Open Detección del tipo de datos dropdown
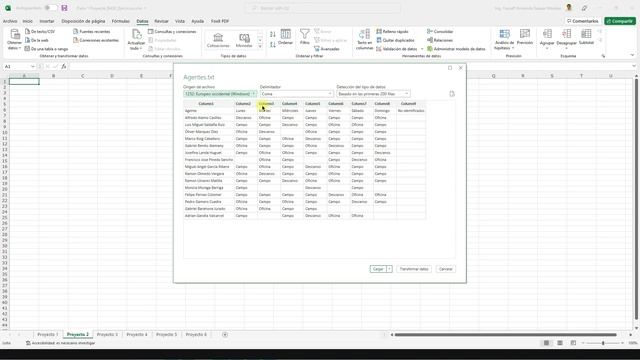 pos(373,94)
